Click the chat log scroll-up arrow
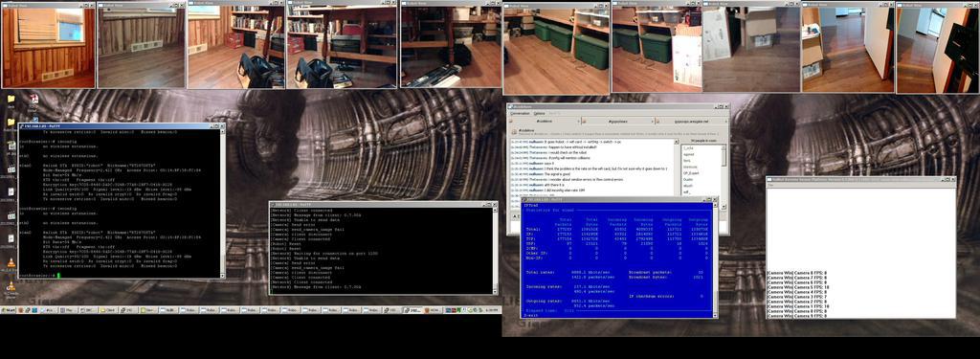The height and width of the screenshot is (359, 980). pos(676,143)
